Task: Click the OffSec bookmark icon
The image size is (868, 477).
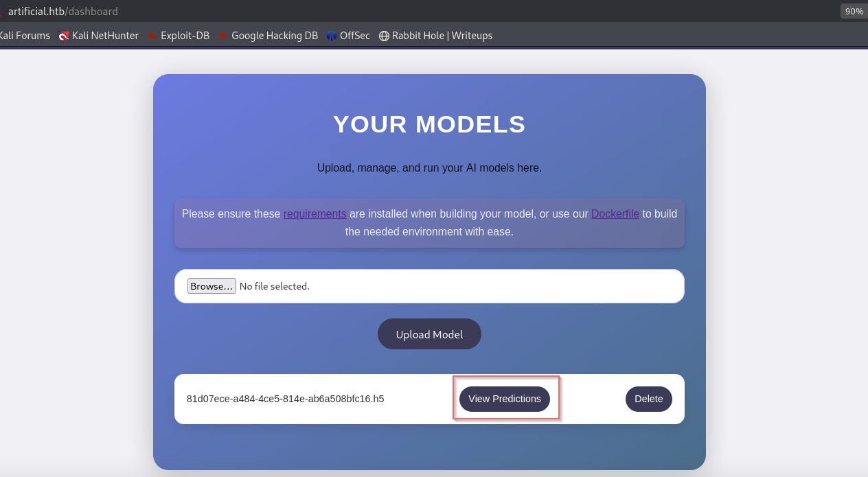Action: pyautogui.click(x=332, y=36)
